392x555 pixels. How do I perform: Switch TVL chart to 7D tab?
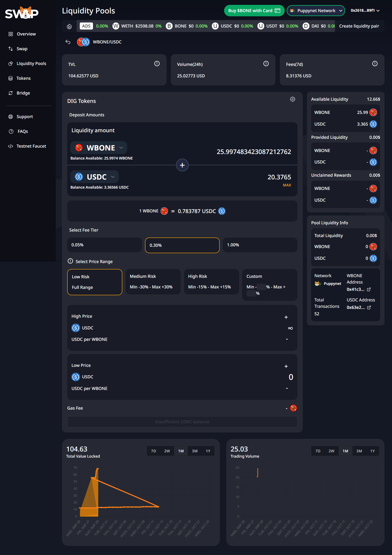153,451
